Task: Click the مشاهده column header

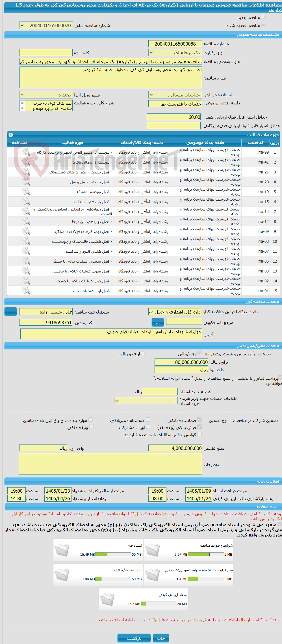Action: 19,143
